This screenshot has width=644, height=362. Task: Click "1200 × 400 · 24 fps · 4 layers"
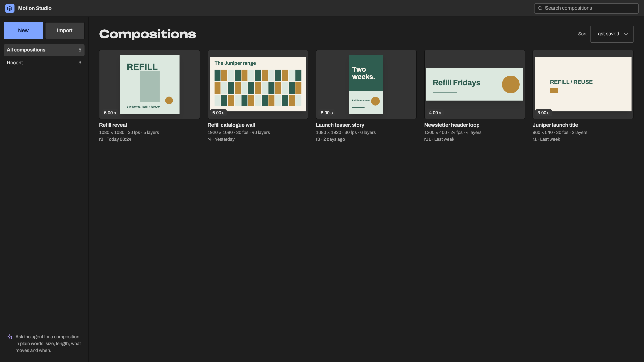[x=453, y=132]
